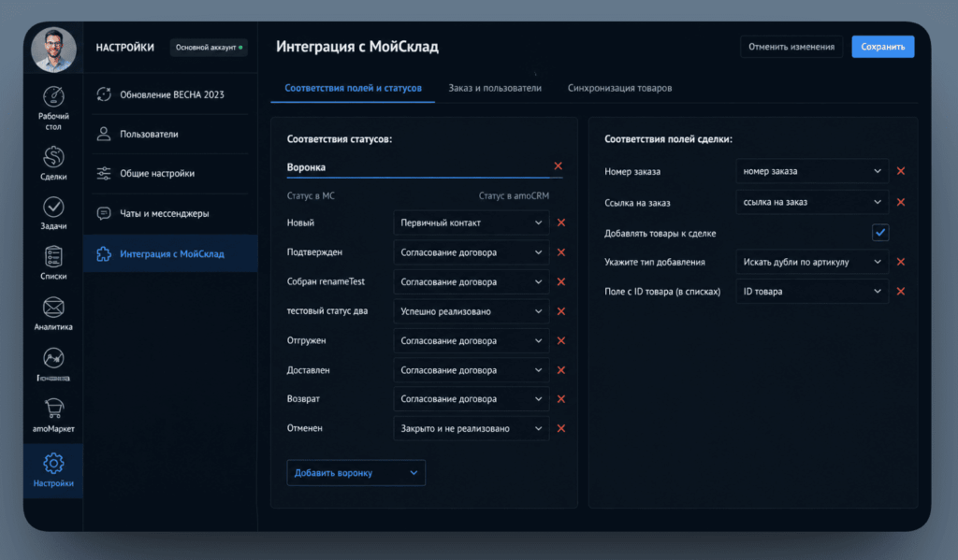Remove the Укажите тип добавления mapping

[x=901, y=262]
